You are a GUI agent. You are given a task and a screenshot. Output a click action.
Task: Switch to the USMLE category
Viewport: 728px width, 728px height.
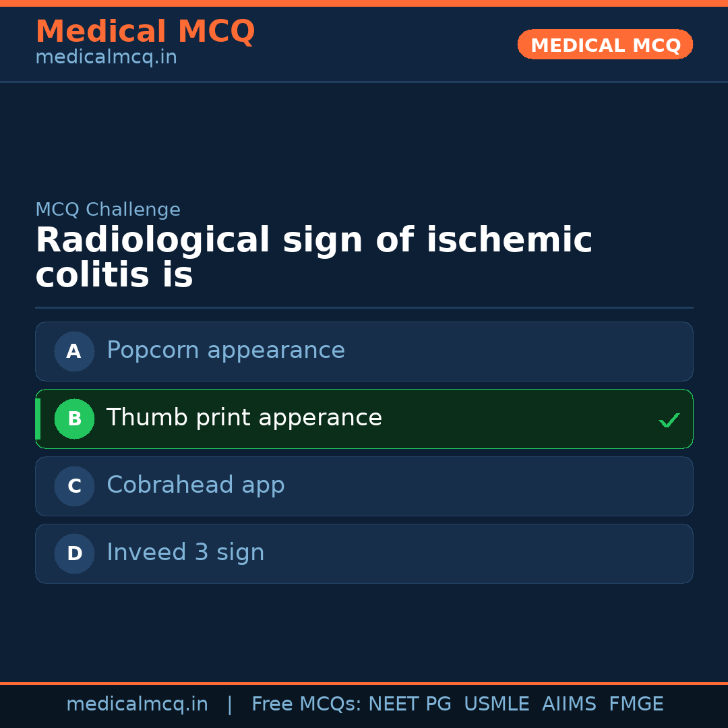pos(497,704)
